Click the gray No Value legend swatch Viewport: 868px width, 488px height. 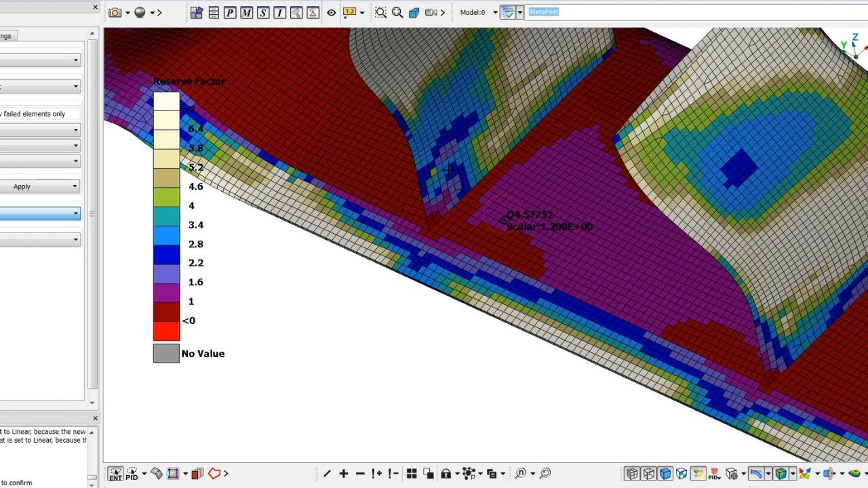coord(166,353)
